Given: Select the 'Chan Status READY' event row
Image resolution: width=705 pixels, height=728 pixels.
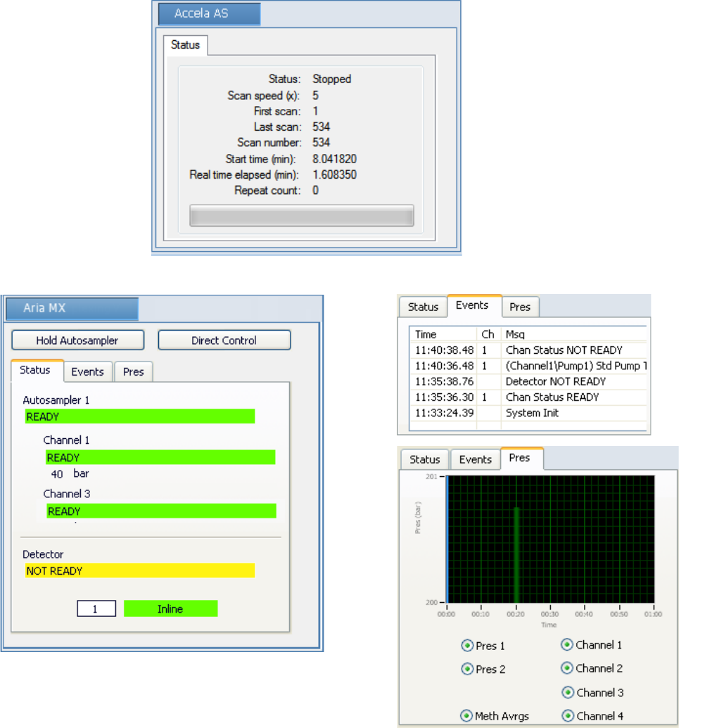Looking at the screenshot, I should pyautogui.click(x=528, y=397).
